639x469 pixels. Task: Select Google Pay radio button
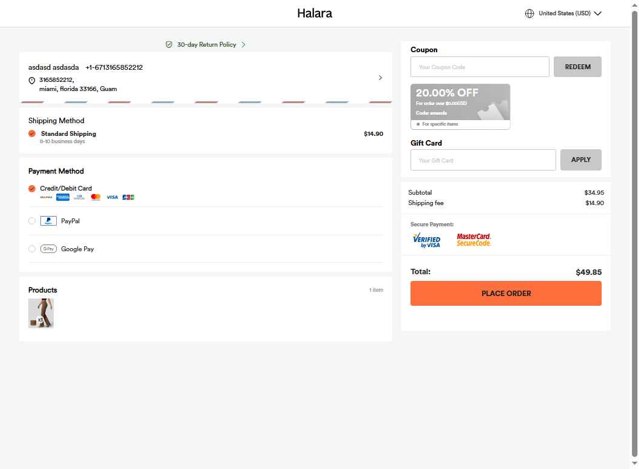[32, 249]
